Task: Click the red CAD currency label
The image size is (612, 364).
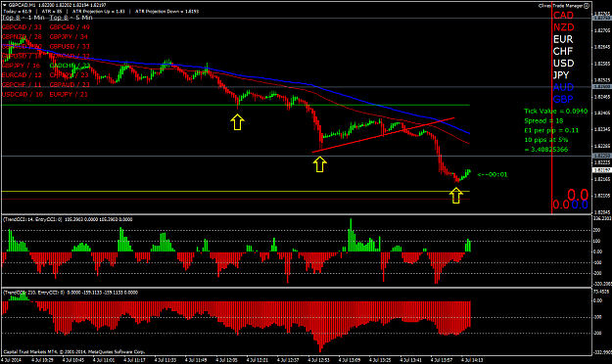Action: 563,16
